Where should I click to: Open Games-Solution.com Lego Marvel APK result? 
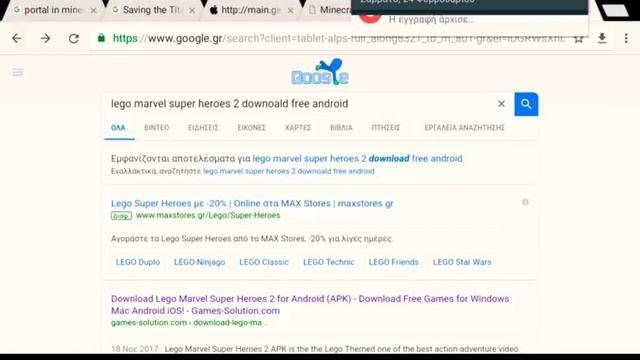(310, 304)
